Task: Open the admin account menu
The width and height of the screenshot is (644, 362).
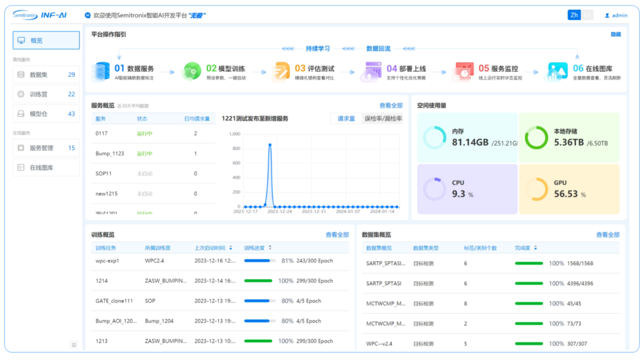Action: pos(617,14)
